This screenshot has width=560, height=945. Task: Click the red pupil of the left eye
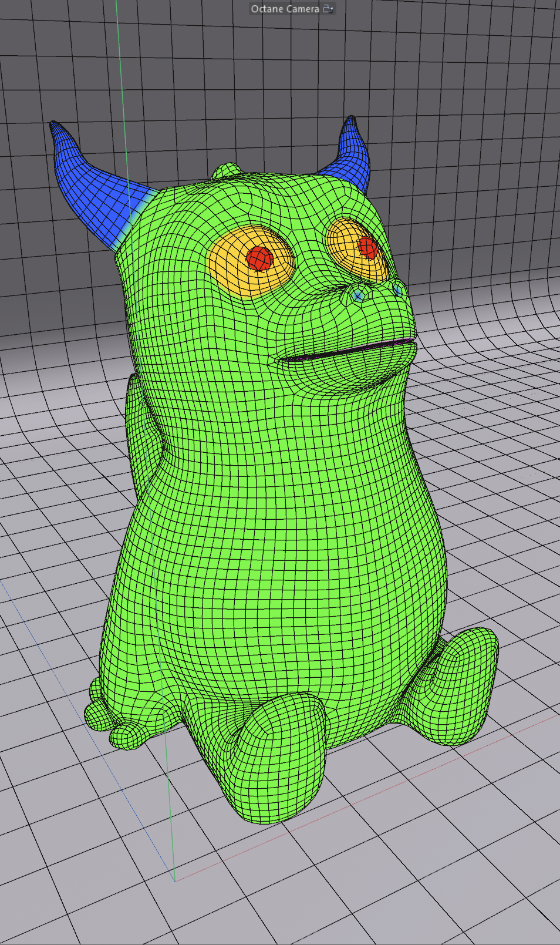pyautogui.click(x=259, y=257)
